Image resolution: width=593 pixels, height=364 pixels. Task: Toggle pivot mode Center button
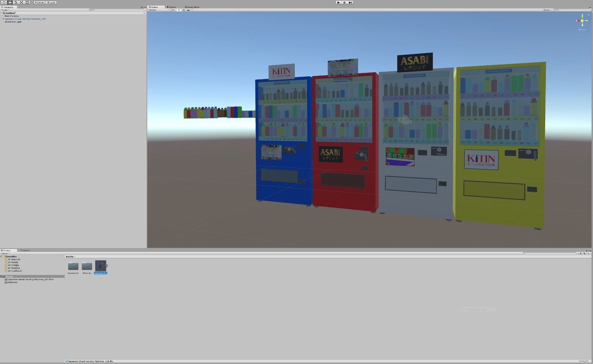pyautogui.click(x=39, y=2)
